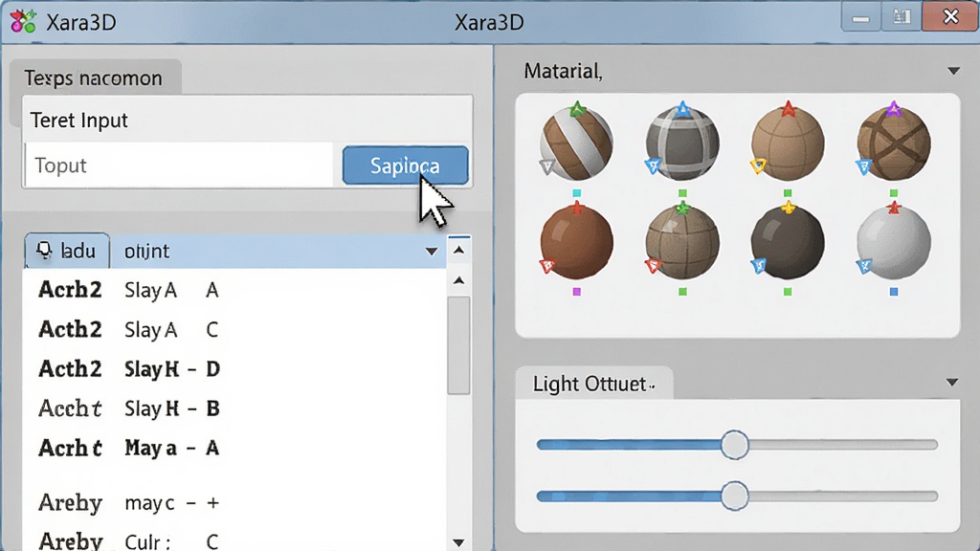Maximize the Xara3D window
The image size is (980, 551).
point(902,17)
